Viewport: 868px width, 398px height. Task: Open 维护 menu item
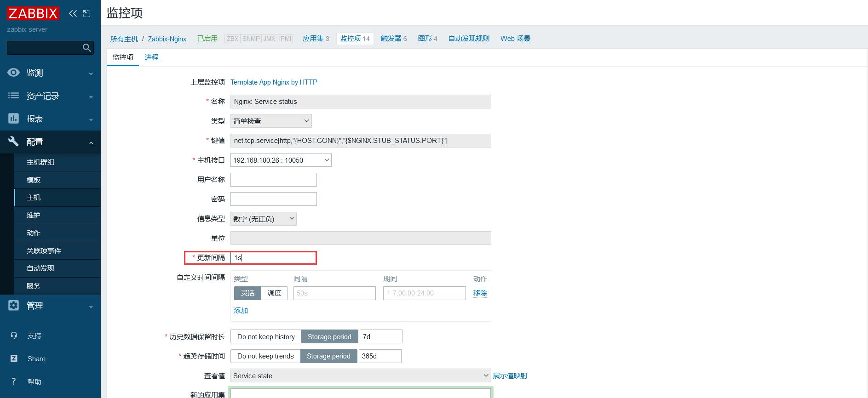coord(57,216)
